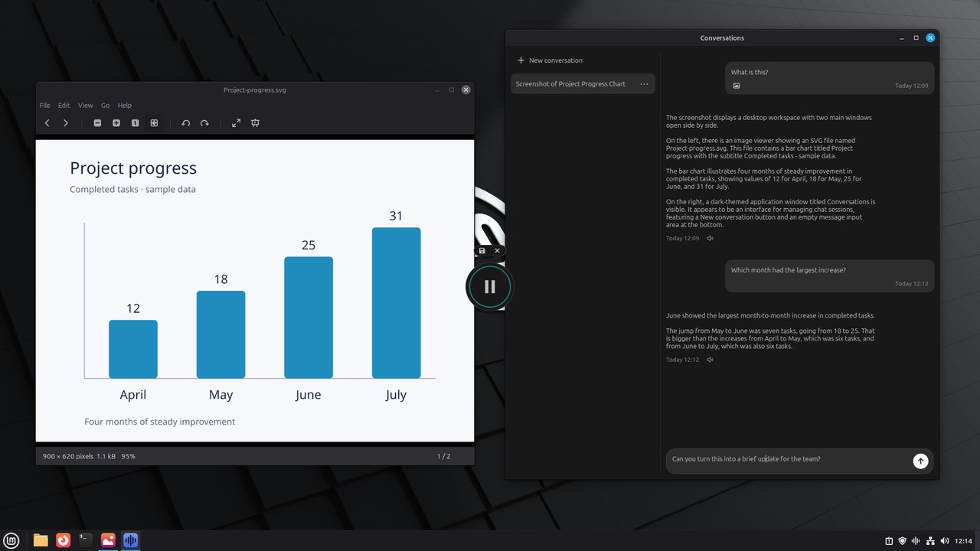
Task: Start a New conversation
Action: tap(550, 60)
